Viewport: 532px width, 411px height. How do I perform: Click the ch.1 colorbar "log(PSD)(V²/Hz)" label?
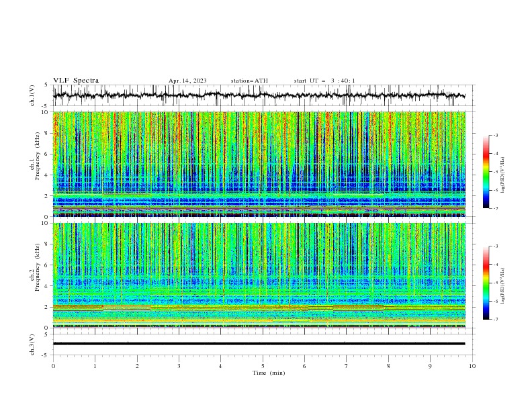click(503, 175)
